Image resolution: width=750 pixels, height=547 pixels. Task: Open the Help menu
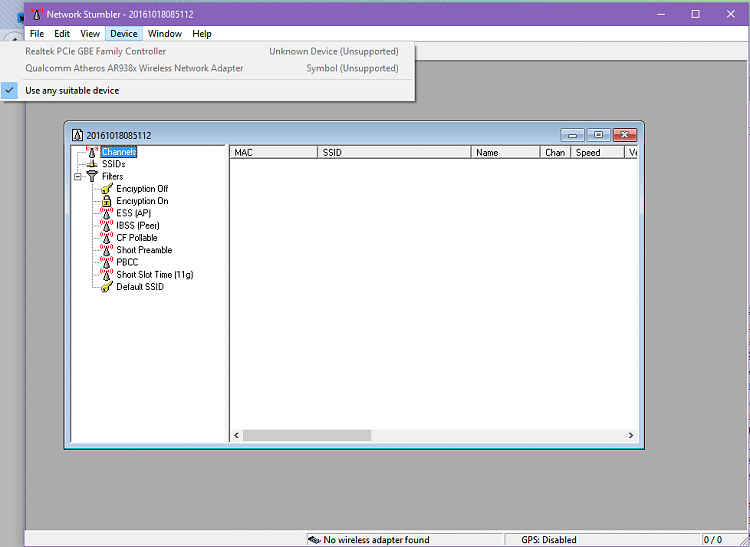(x=202, y=33)
